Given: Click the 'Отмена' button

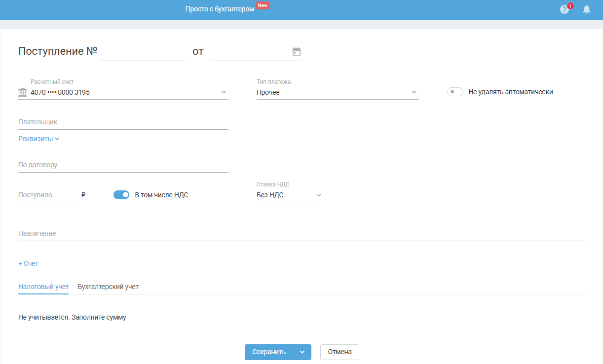Looking at the screenshot, I should tap(339, 352).
